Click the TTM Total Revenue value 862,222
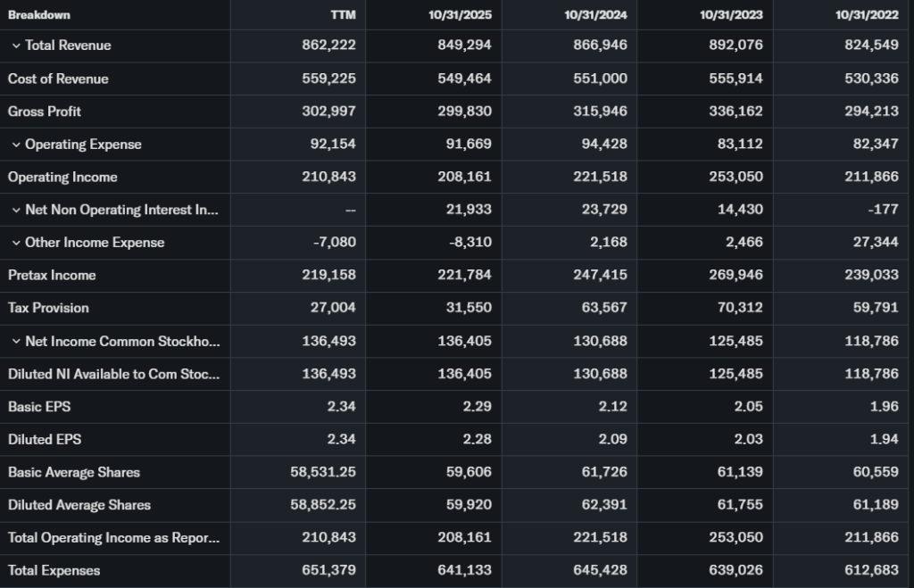 [328, 46]
